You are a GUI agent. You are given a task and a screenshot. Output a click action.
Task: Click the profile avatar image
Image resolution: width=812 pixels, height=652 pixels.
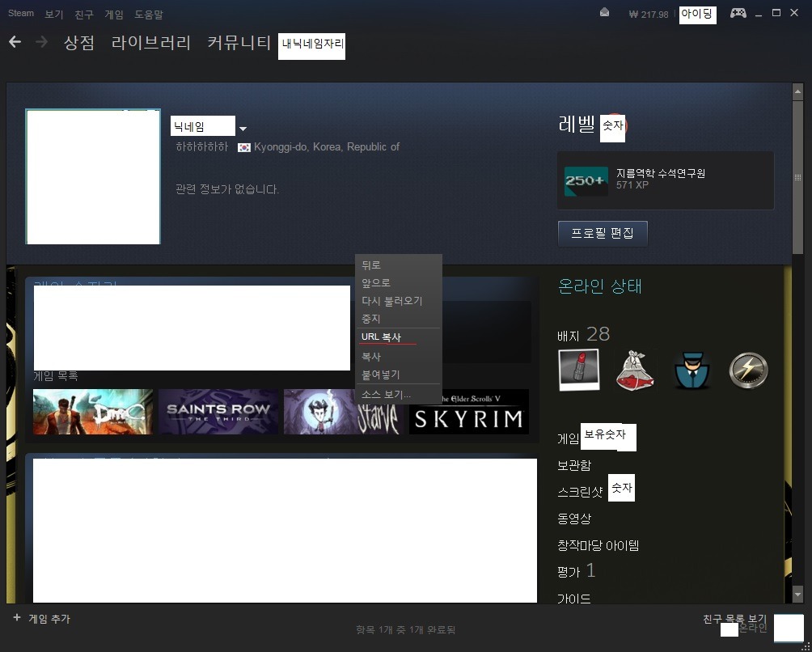(93, 176)
